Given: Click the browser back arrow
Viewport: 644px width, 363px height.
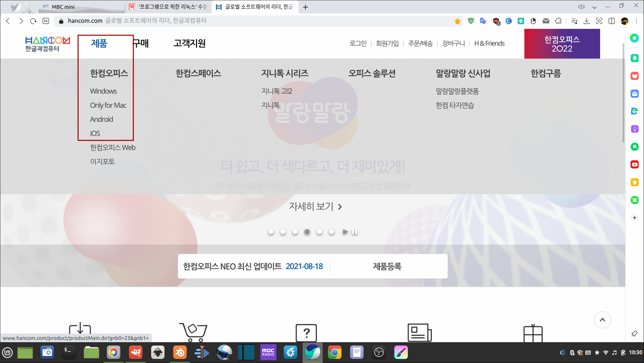Looking at the screenshot, I should pyautogui.click(x=8, y=21).
